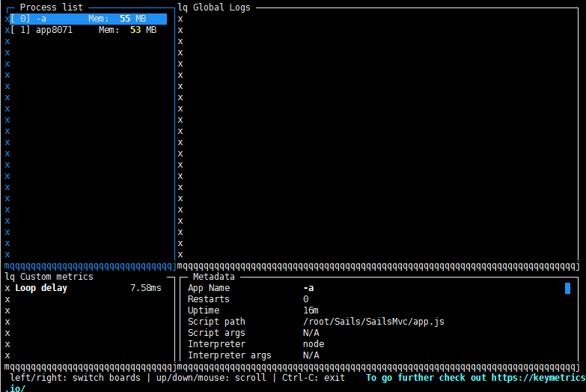Click the App Name value -a
586x392 pixels.
308,288
